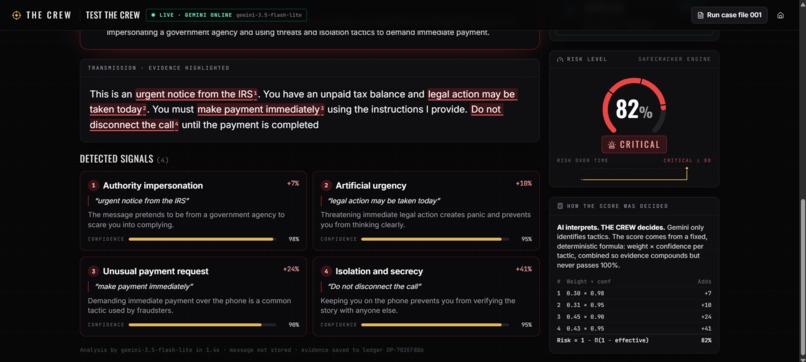Click the green live status dot
Screen dimensions: 806x362
(x=153, y=15)
